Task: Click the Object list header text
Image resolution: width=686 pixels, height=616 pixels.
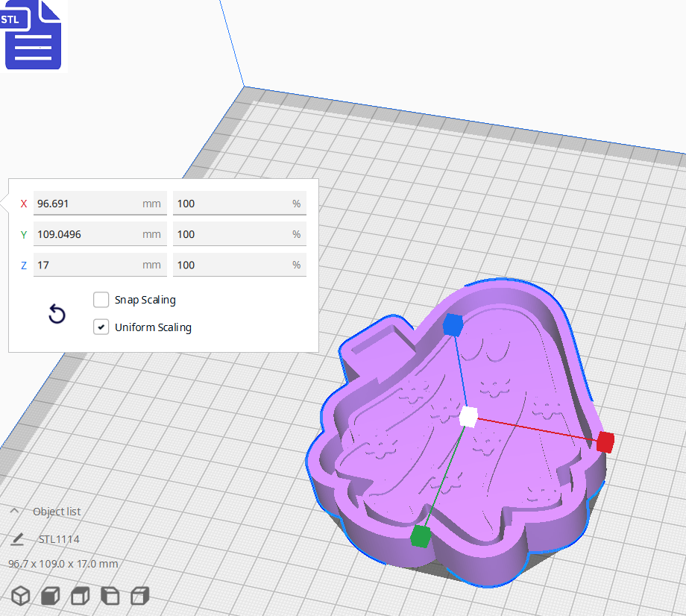Action: point(58,511)
